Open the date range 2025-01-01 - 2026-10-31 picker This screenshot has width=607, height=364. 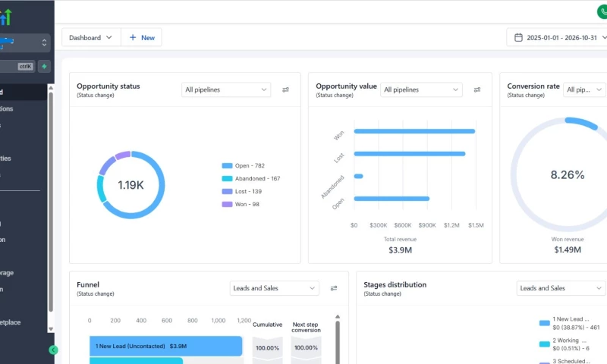(x=558, y=37)
